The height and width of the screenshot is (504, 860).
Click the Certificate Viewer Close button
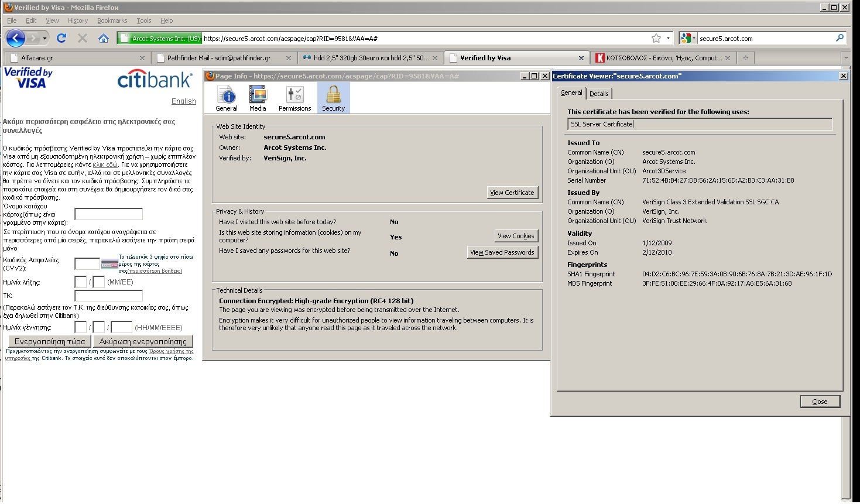click(x=820, y=402)
